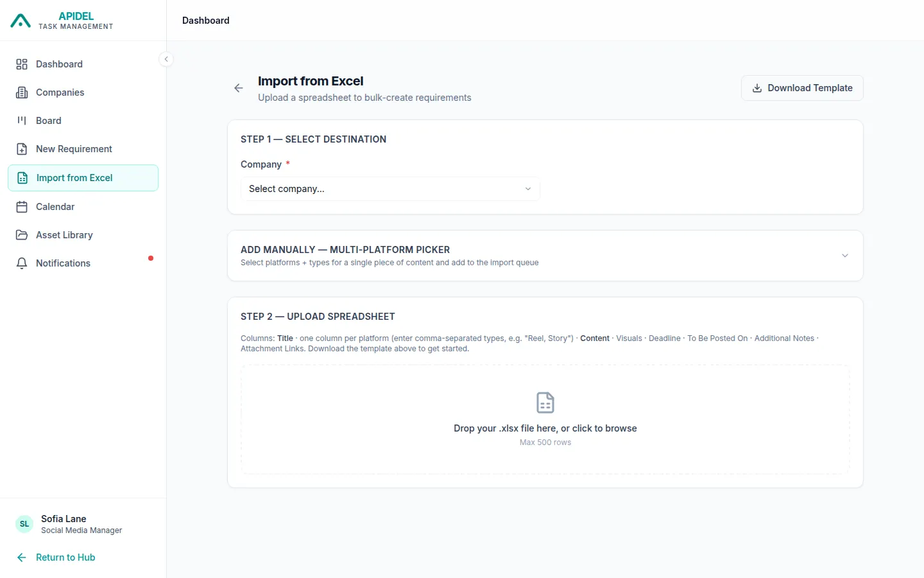Click the 'Social Media Manager' role text
Viewport: 924px width, 578px height.
click(x=81, y=530)
